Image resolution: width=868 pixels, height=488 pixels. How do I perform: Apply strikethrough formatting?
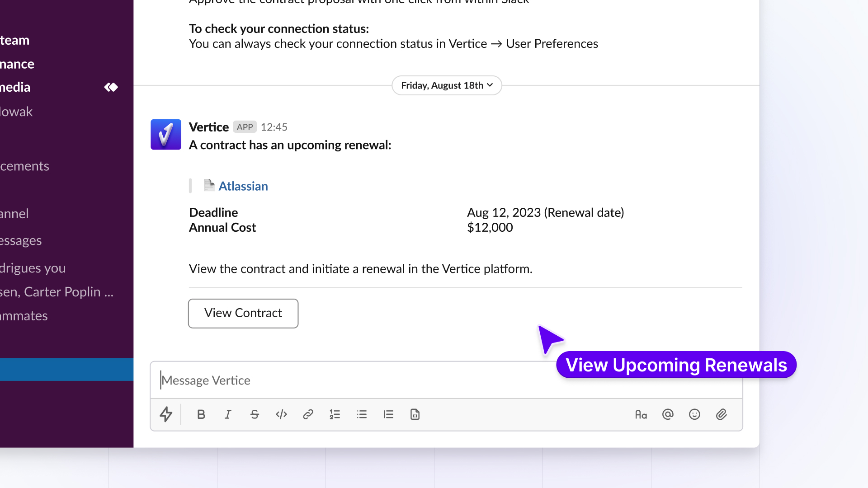pos(255,414)
